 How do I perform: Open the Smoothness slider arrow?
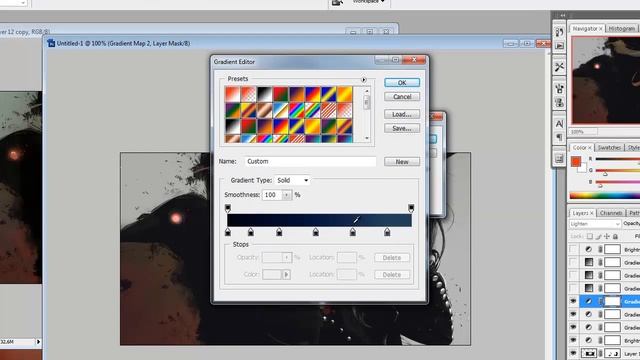coord(287,195)
